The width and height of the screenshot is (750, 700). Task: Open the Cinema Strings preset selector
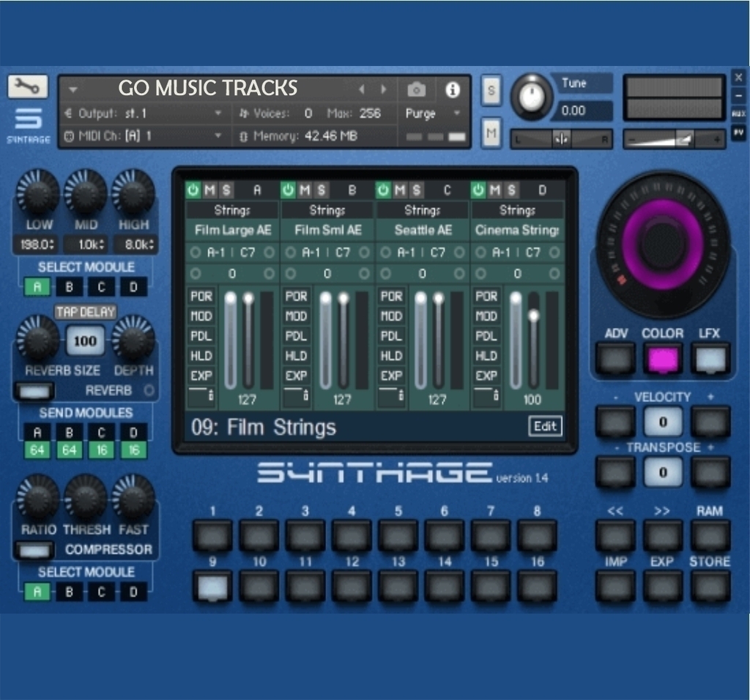coord(518,231)
